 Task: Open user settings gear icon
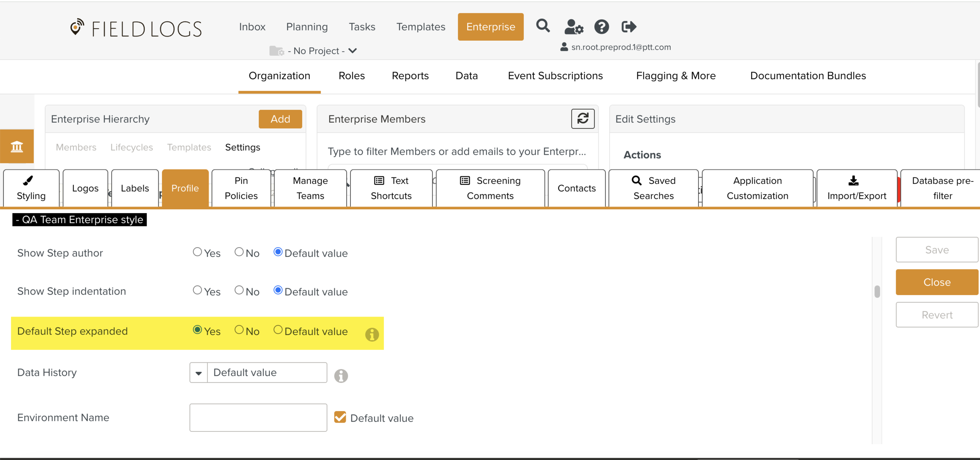point(574,27)
